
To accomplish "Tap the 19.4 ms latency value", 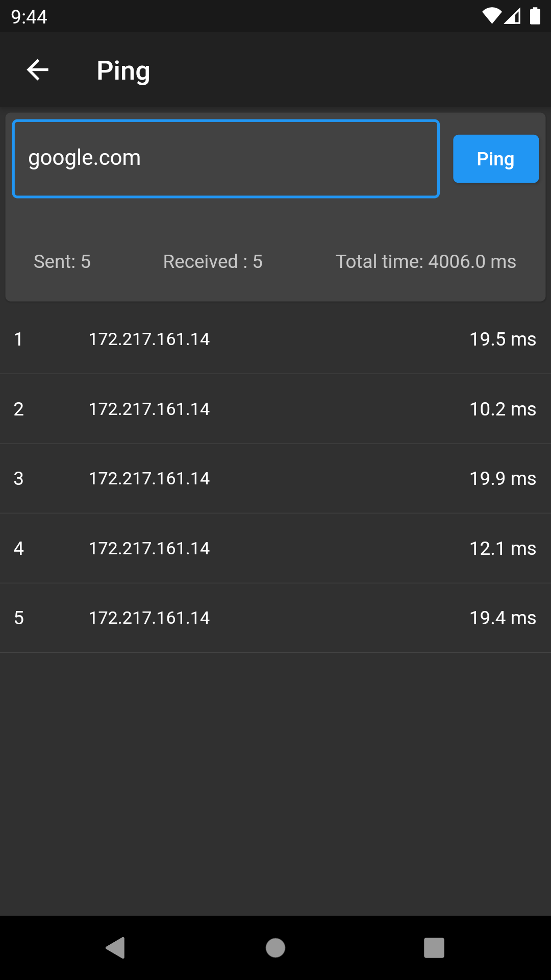I will (x=503, y=618).
